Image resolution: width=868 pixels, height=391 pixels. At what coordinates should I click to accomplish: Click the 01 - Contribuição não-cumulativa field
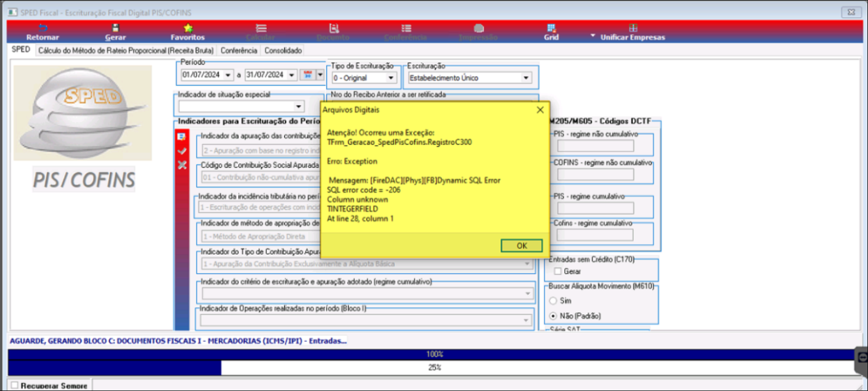(260, 177)
